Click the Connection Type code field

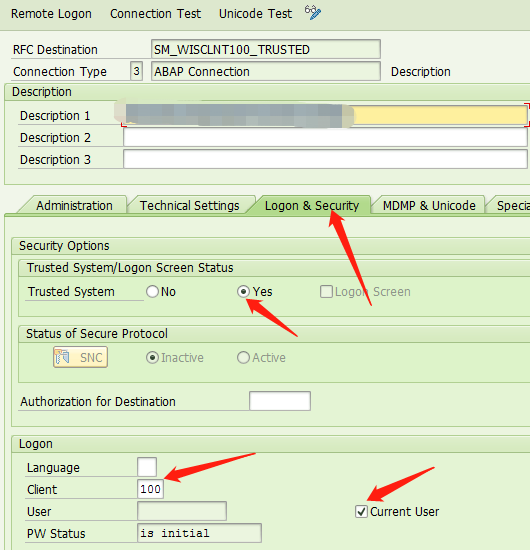pyautogui.click(x=136, y=71)
